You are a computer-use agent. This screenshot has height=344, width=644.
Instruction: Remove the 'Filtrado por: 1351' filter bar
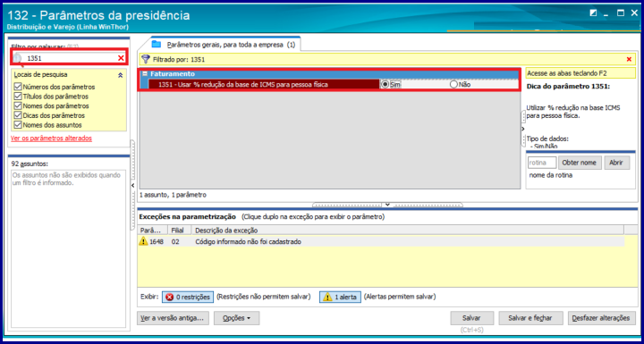tap(629, 60)
